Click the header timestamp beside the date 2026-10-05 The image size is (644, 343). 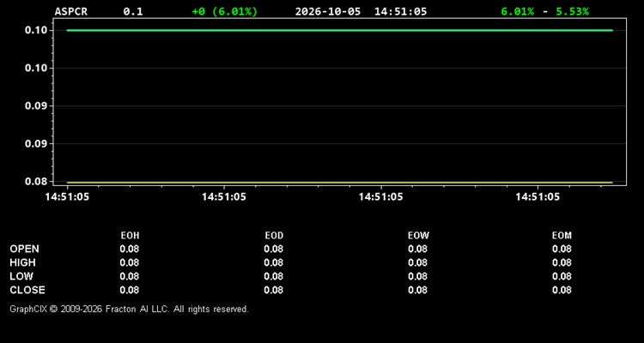[x=400, y=11]
